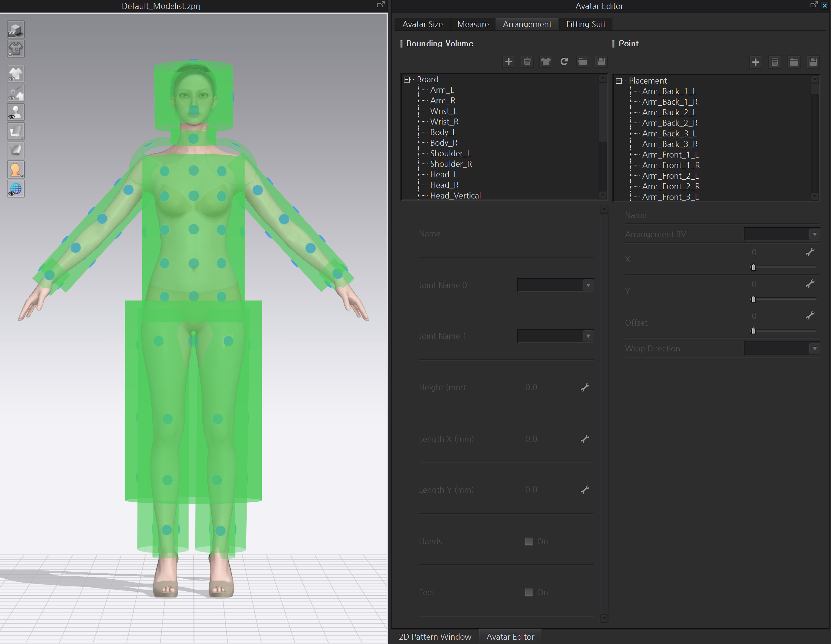Viewport: 831px width, 644px height.
Task: Open the Avatar Size tab
Action: coord(422,24)
